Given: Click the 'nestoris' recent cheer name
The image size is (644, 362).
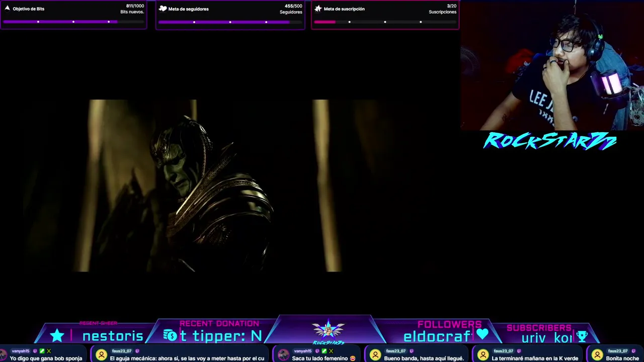Looking at the screenshot, I should point(113,336).
